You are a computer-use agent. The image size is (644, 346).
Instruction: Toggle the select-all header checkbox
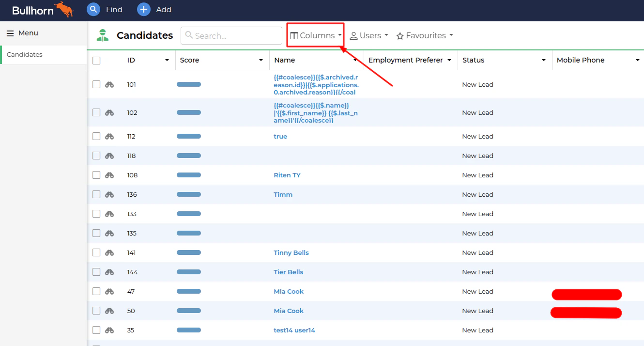tap(96, 61)
